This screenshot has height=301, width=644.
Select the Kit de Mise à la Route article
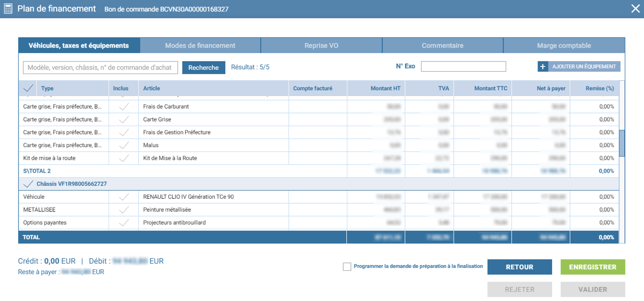213,158
